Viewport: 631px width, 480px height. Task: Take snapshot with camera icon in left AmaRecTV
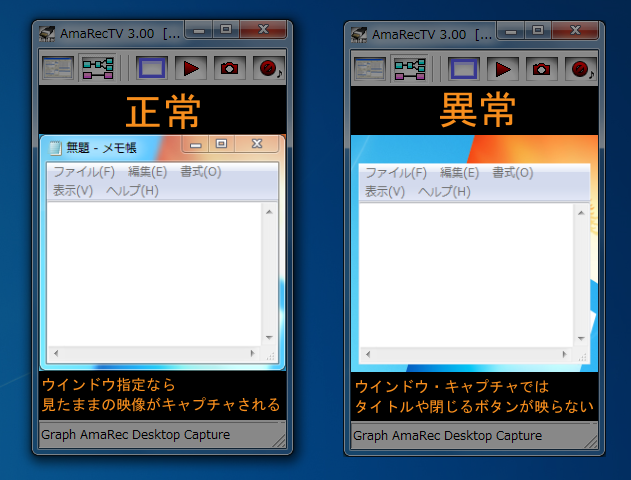click(230, 68)
